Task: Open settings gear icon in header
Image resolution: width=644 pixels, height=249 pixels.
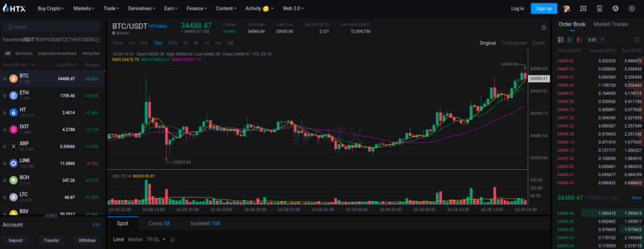Action: 631,8
